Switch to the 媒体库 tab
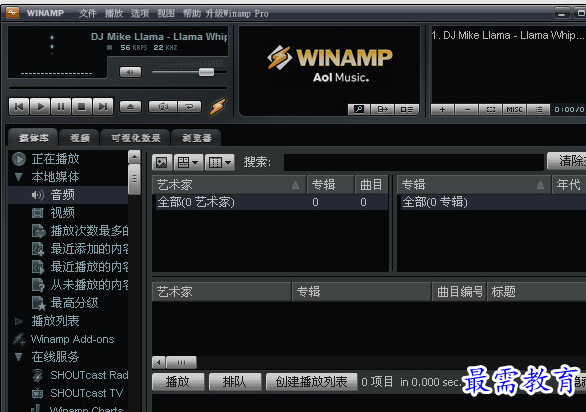The width and height of the screenshot is (586, 412). [x=33, y=138]
